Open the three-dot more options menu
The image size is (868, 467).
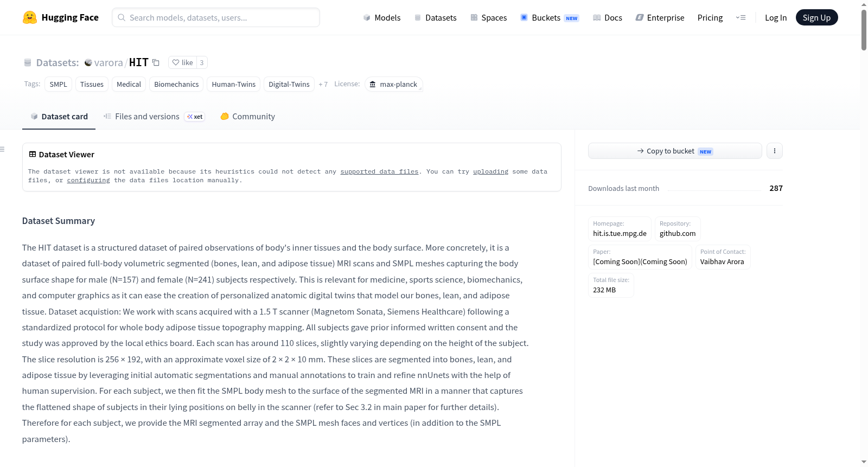pyautogui.click(x=775, y=151)
